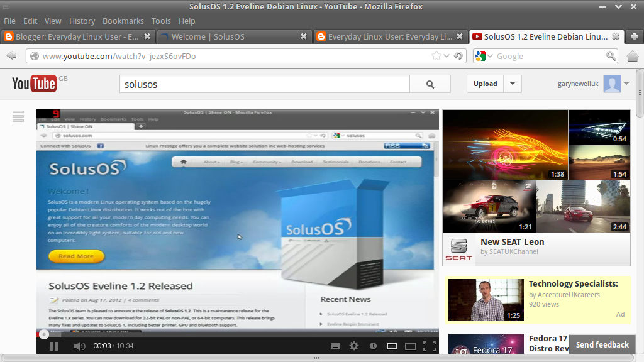The height and width of the screenshot is (362, 644).
Task: Open the YouTube guide hamburger menu
Action: click(x=18, y=116)
